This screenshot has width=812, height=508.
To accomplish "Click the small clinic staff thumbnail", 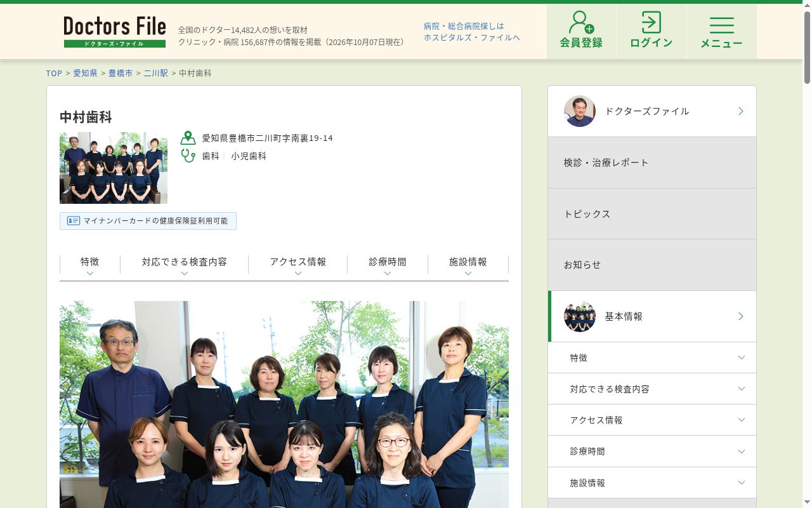I will pyautogui.click(x=114, y=168).
